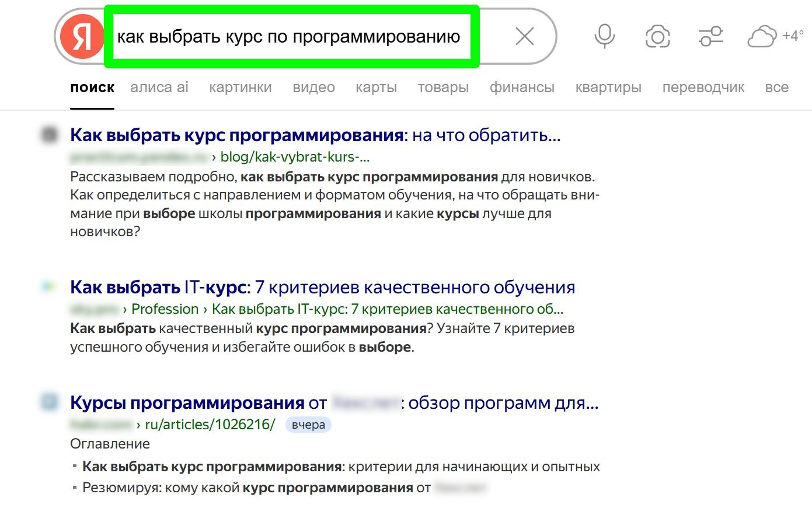Click the 'Profession' breadcrumb link
This screenshot has width=812, height=515.
point(165,309)
